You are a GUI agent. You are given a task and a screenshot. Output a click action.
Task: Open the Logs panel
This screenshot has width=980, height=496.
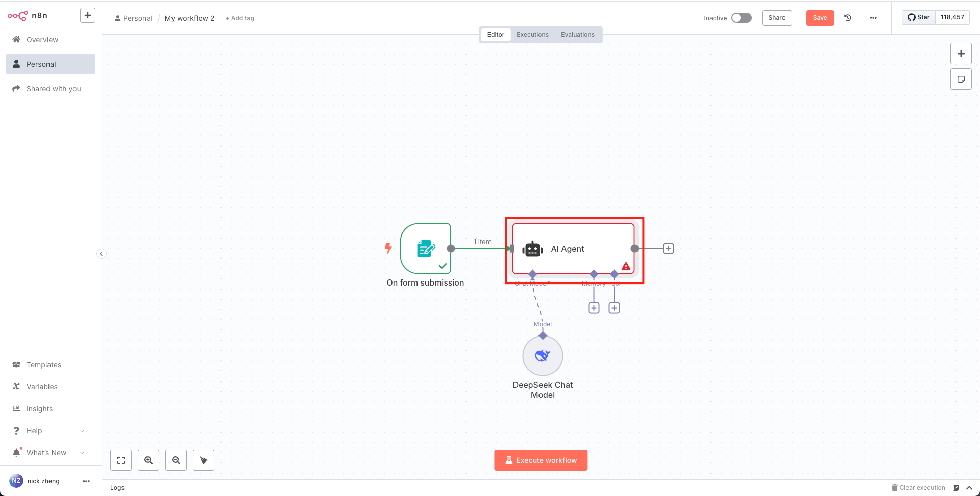(x=117, y=488)
